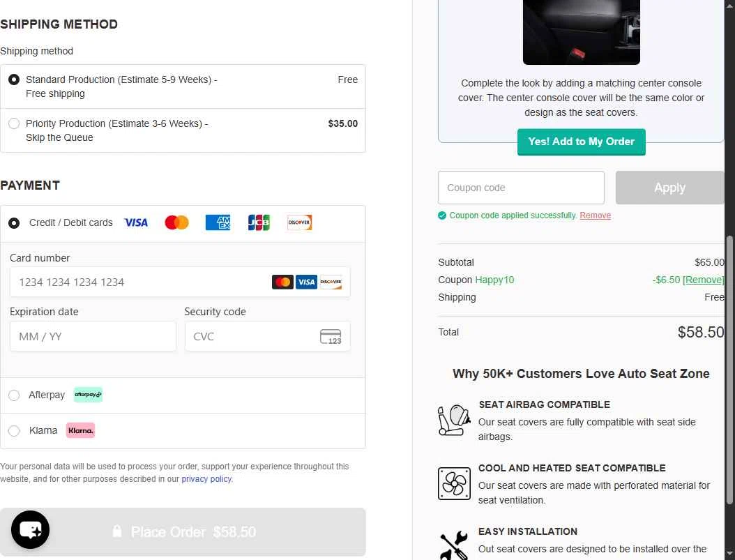
Task: Click the American Express card icon
Action: coord(218,222)
